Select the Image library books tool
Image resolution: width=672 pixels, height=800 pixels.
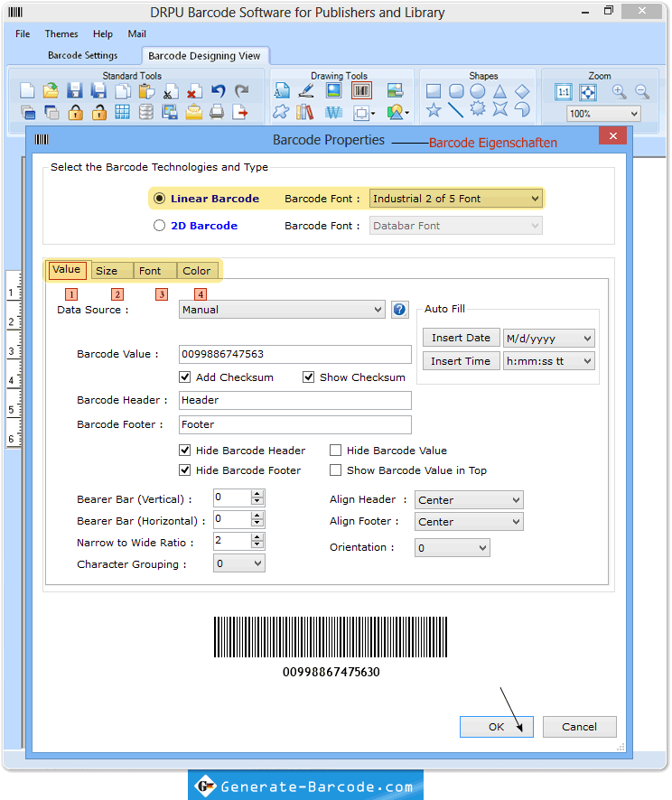point(304,112)
